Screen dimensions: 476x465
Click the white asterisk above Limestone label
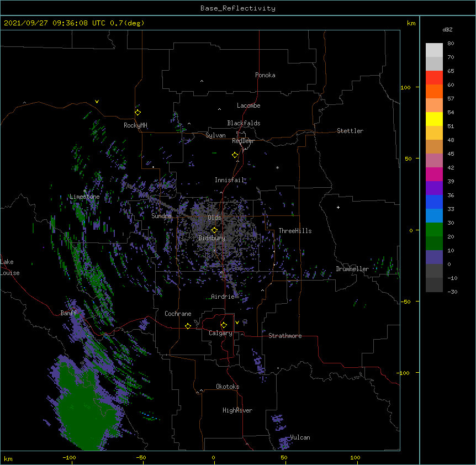pos(84,191)
